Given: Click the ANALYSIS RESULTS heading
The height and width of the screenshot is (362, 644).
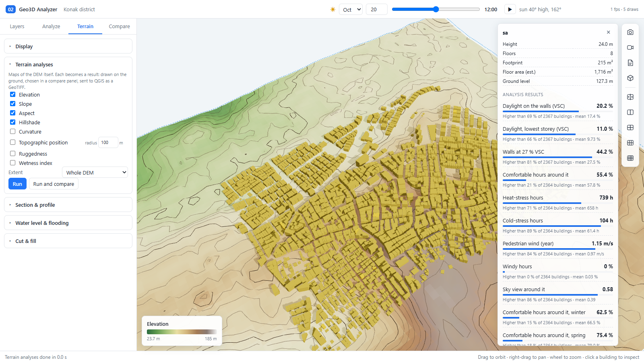Looking at the screenshot, I should (523, 95).
